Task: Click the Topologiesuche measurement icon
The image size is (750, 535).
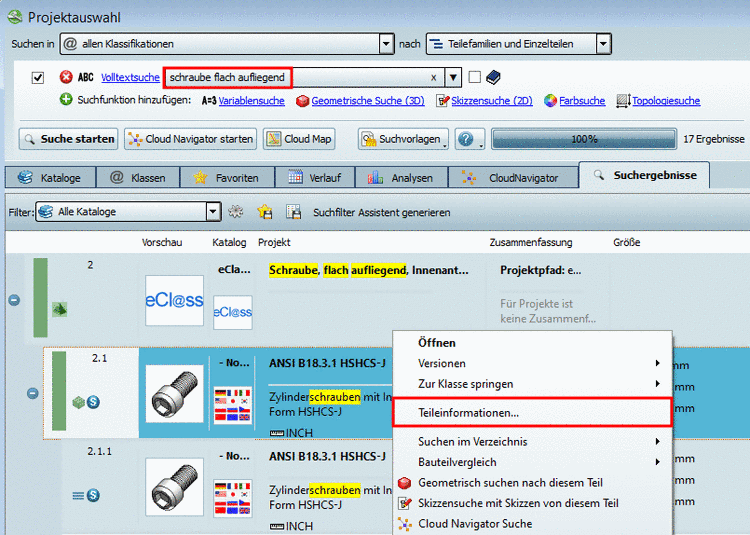Action: [623, 100]
